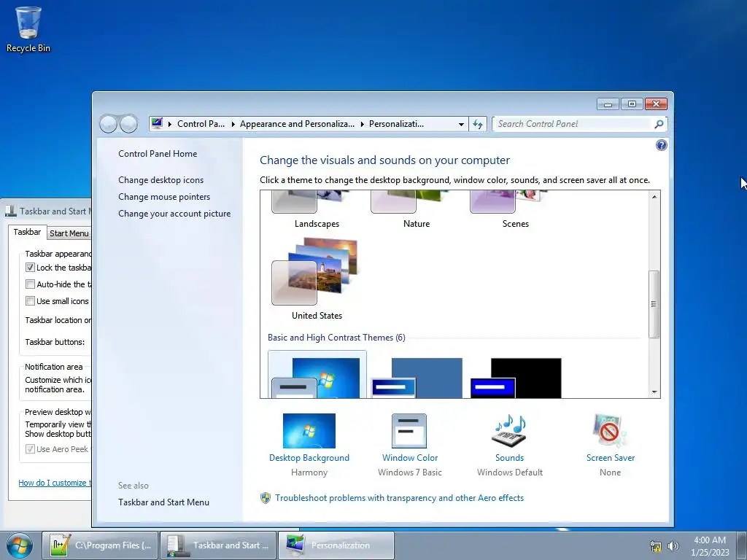
Task: Click the Desktop Background text link
Action: 309,458
